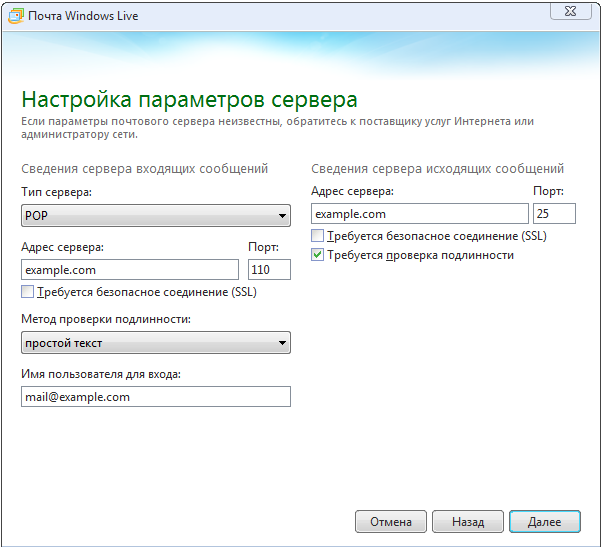Click the Сведения сервера исходящих сообщений label
601x547 pixels.
pyautogui.click(x=438, y=169)
